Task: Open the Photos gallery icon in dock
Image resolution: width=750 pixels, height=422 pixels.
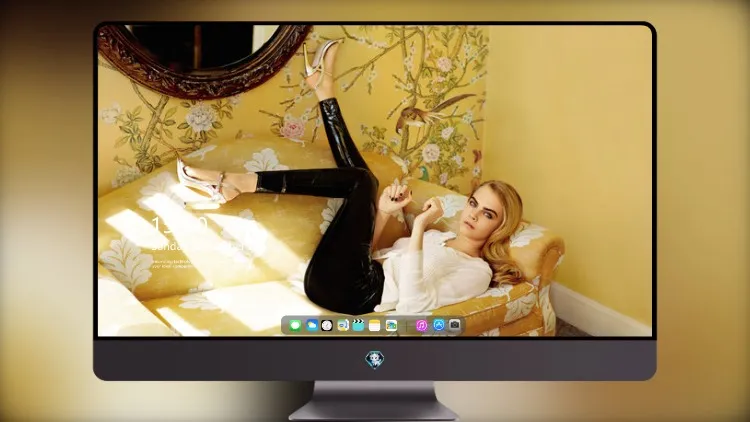Action: (391, 325)
